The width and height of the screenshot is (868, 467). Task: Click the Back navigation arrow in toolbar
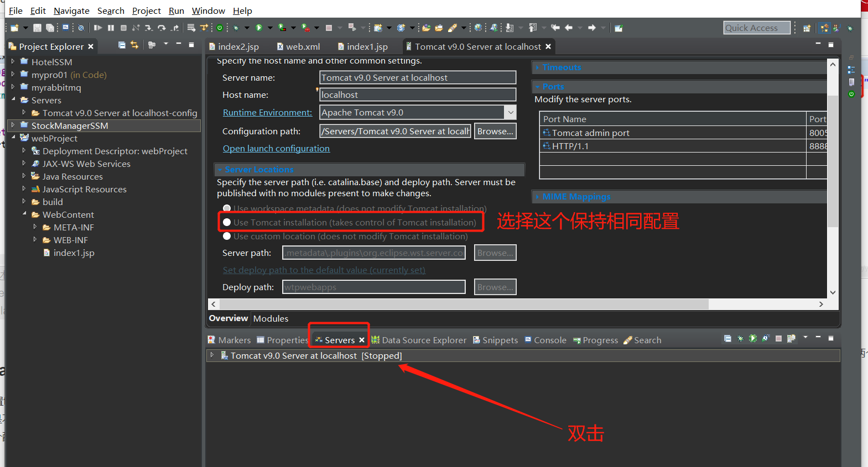[x=569, y=28]
